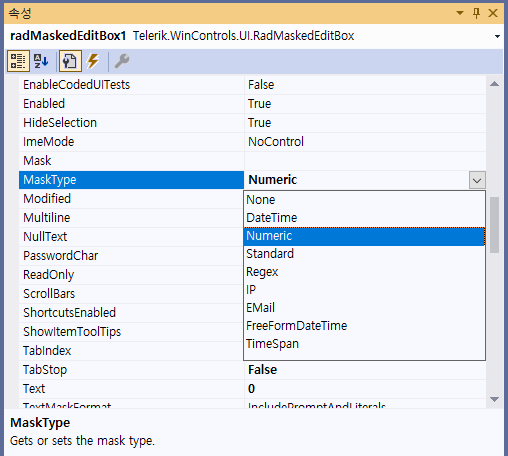Viewport: 508px width, 456px height.
Task: Select None in MaskType list
Action: [364, 200]
